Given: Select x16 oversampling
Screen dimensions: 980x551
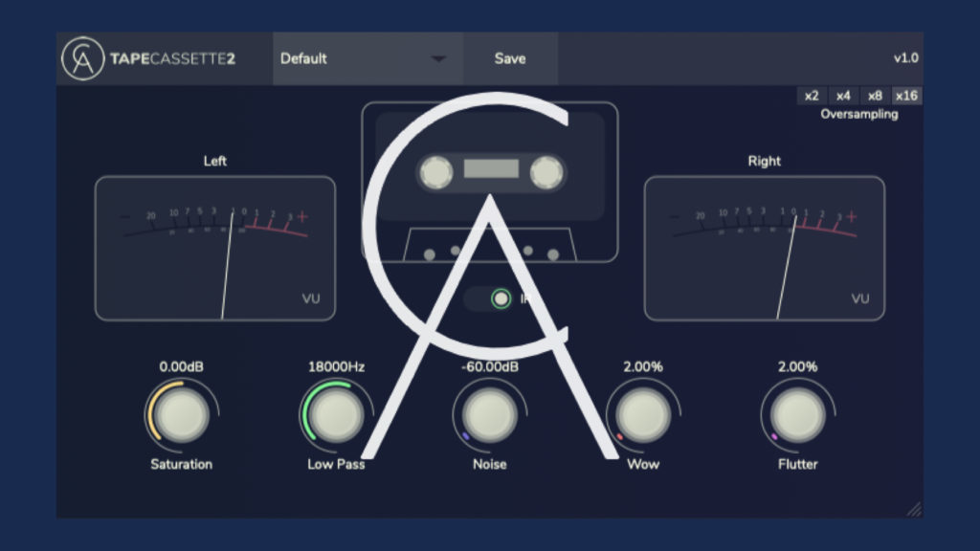Looking at the screenshot, I should coord(906,96).
